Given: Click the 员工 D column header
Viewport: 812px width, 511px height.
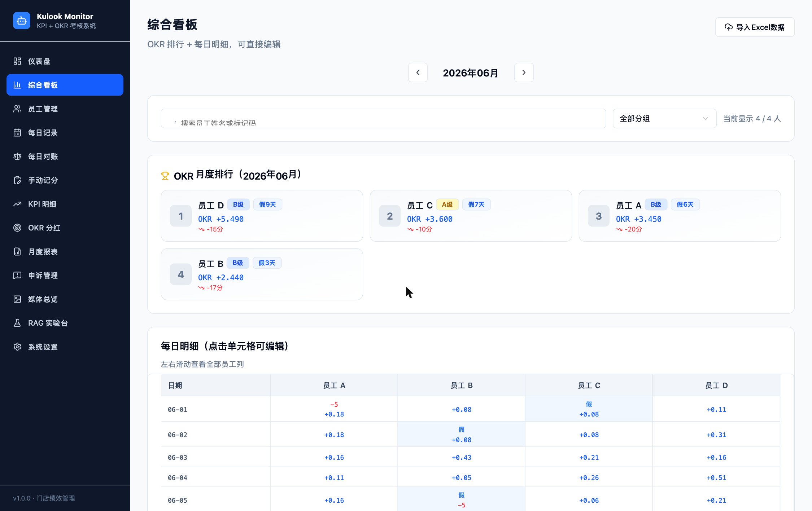Looking at the screenshot, I should pyautogui.click(x=716, y=385).
